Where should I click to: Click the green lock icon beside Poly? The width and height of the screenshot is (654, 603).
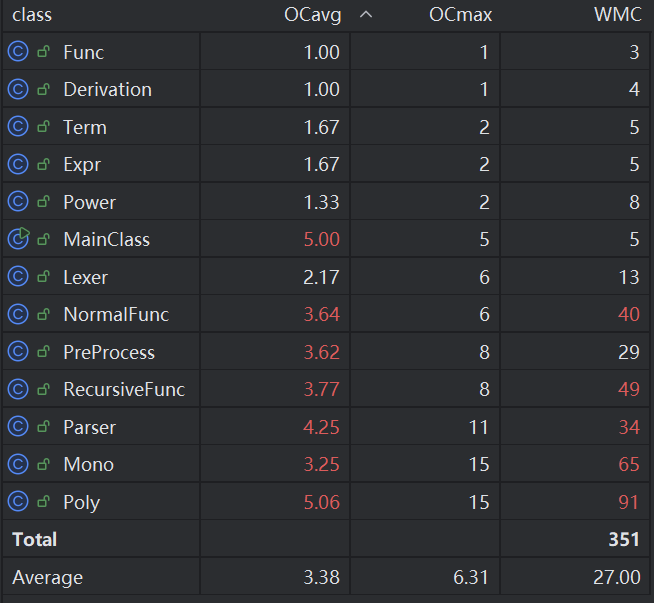click(x=43, y=502)
